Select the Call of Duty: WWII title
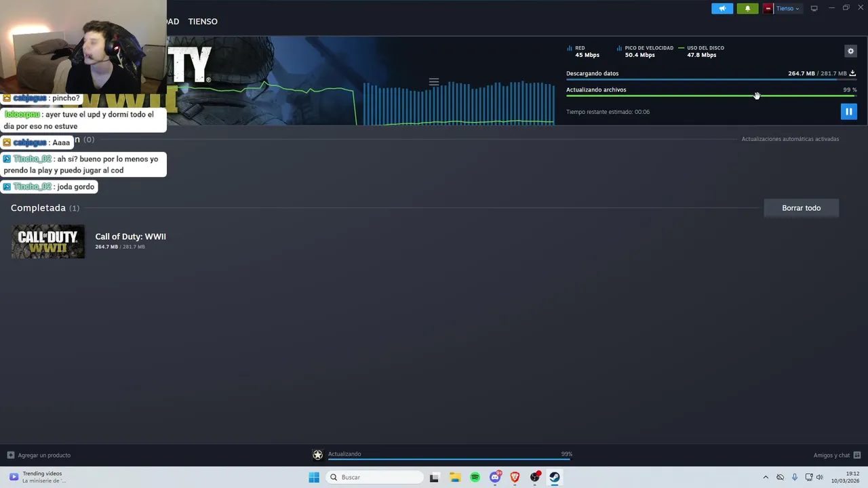The height and width of the screenshot is (488, 868). [130, 237]
